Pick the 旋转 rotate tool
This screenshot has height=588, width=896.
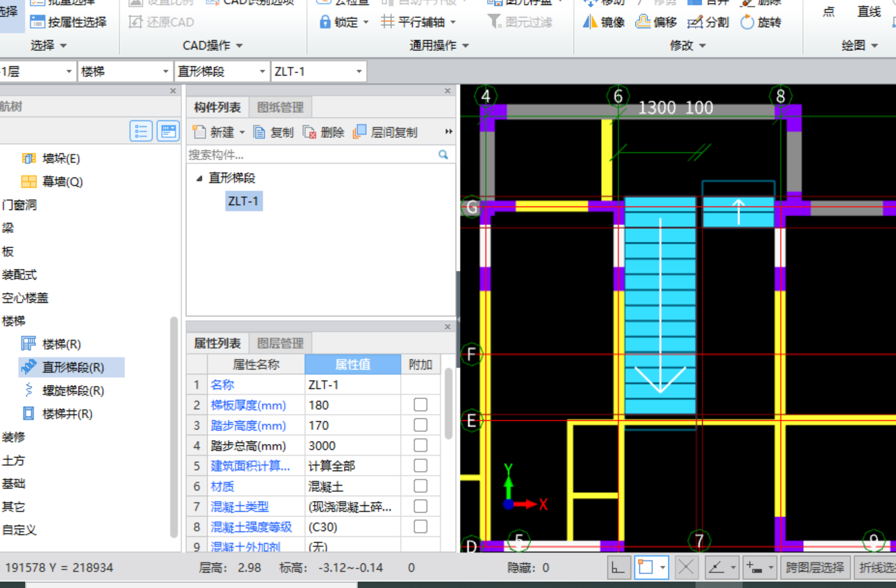(x=761, y=22)
